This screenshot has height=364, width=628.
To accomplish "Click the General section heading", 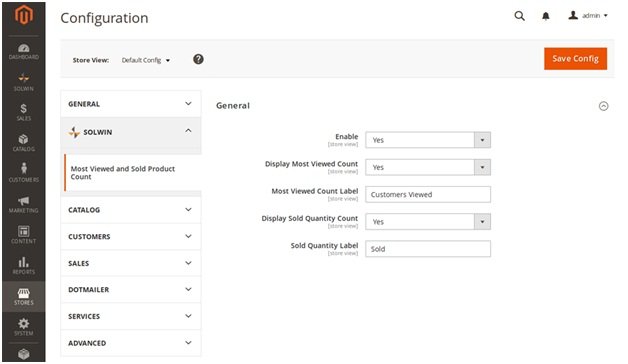I will 233,106.
